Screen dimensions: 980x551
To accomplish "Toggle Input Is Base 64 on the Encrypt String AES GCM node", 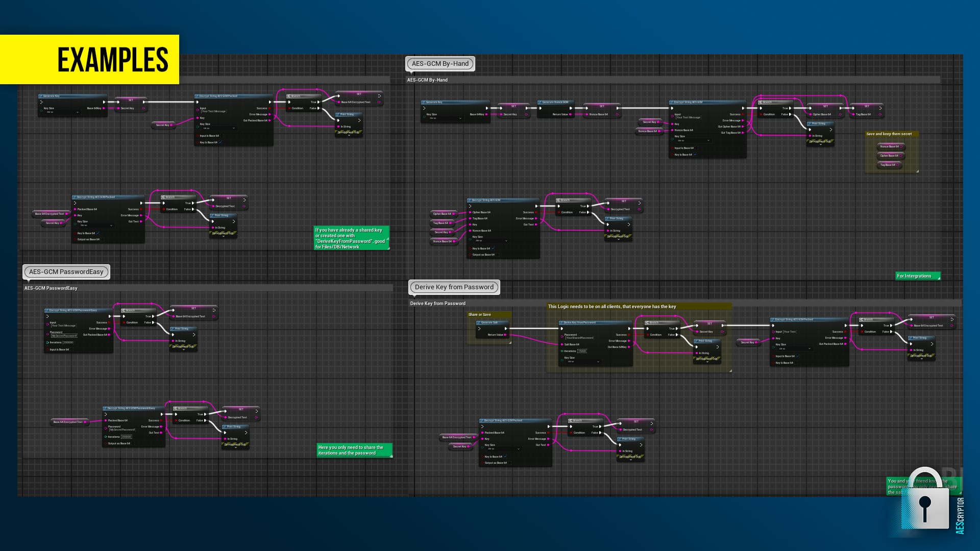I will (697, 148).
